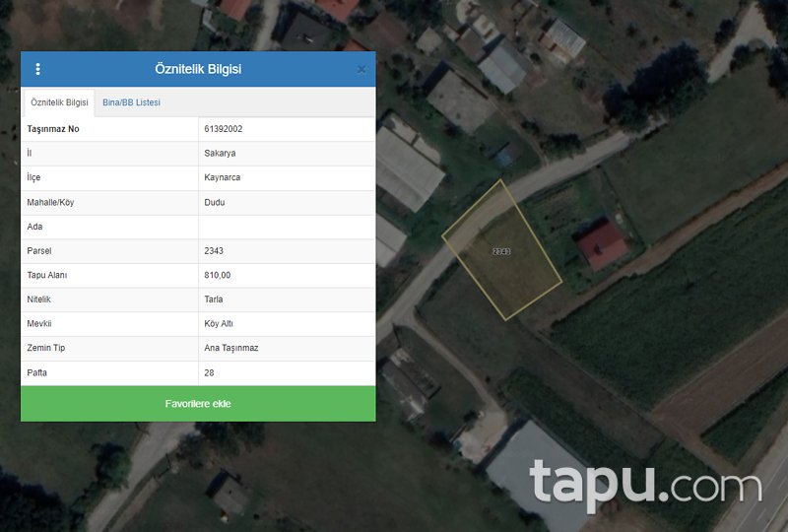Click the Taşınmaz No value 61392002
The image size is (788, 532).
225,129
